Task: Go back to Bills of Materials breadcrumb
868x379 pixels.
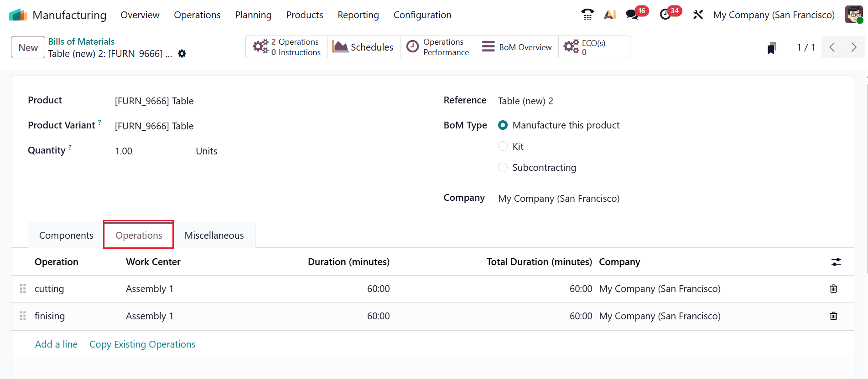Action: 81,41
